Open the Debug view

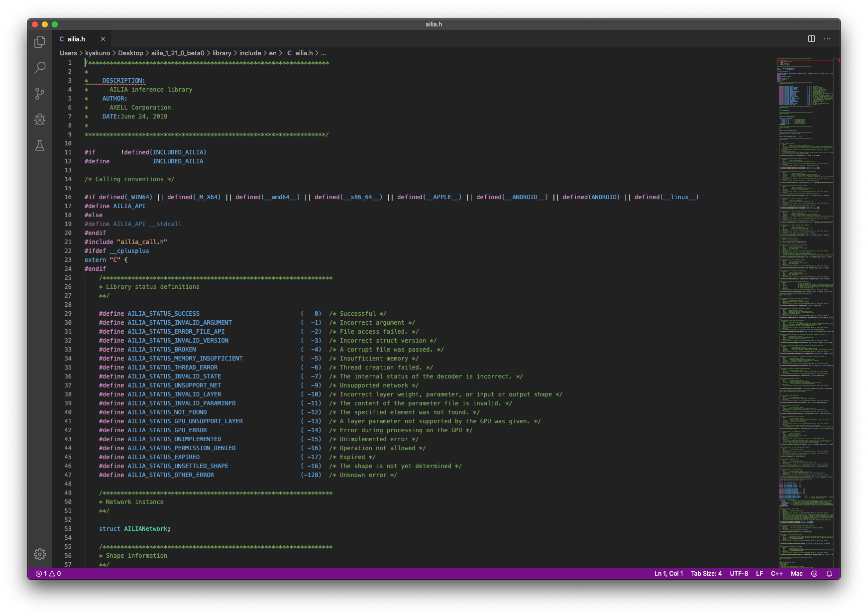click(40, 119)
